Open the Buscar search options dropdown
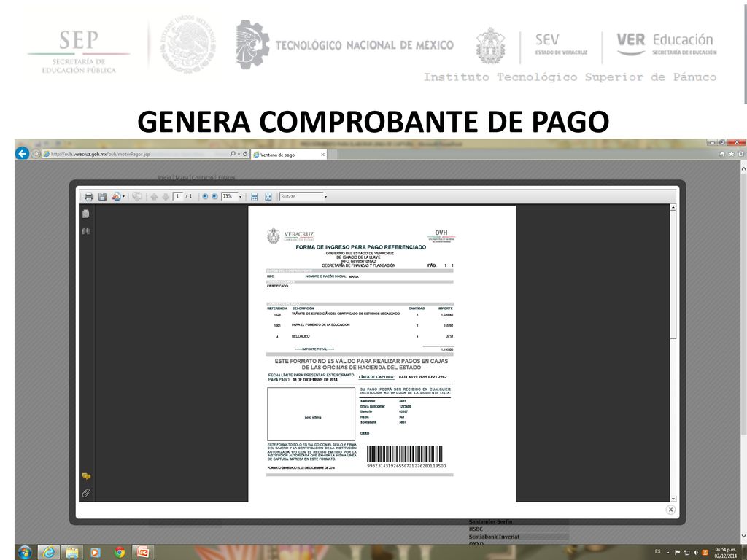 [x=326, y=197]
